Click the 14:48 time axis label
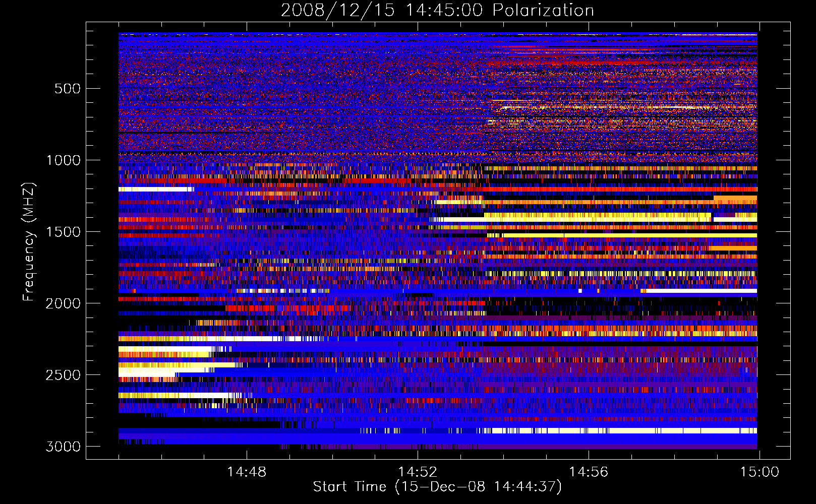Image resolution: width=816 pixels, height=504 pixels. (247, 472)
